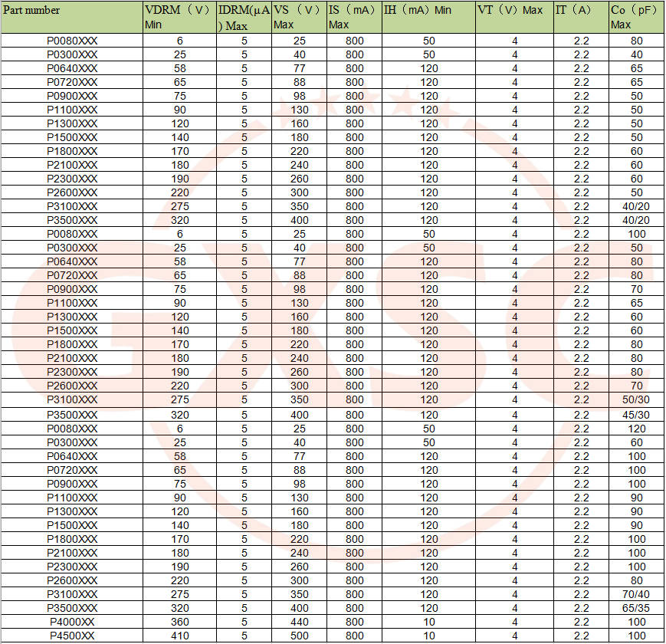Click the VDRM value 410

pyautogui.click(x=179, y=636)
